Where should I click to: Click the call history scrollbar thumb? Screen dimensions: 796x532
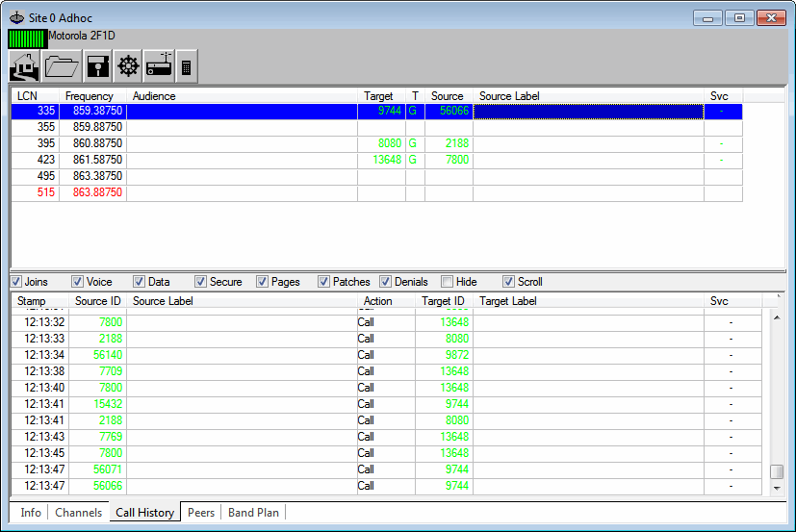pyautogui.click(x=777, y=471)
